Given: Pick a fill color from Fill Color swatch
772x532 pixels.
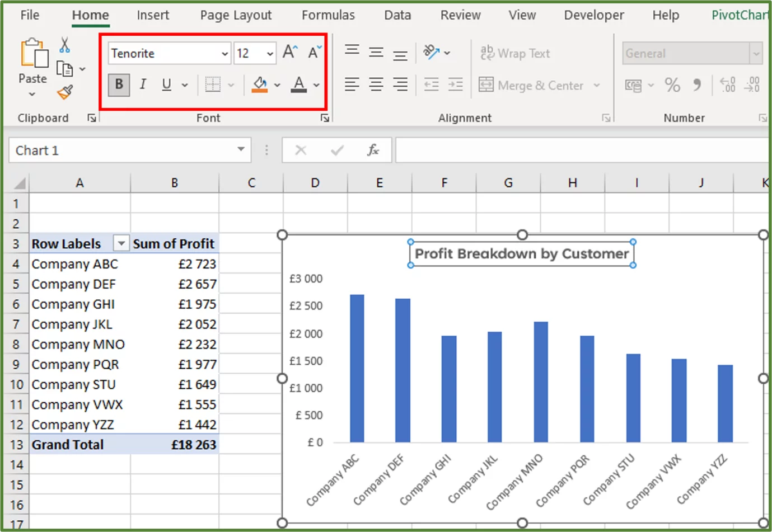Looking at the screenshot, I should (259, 84).
